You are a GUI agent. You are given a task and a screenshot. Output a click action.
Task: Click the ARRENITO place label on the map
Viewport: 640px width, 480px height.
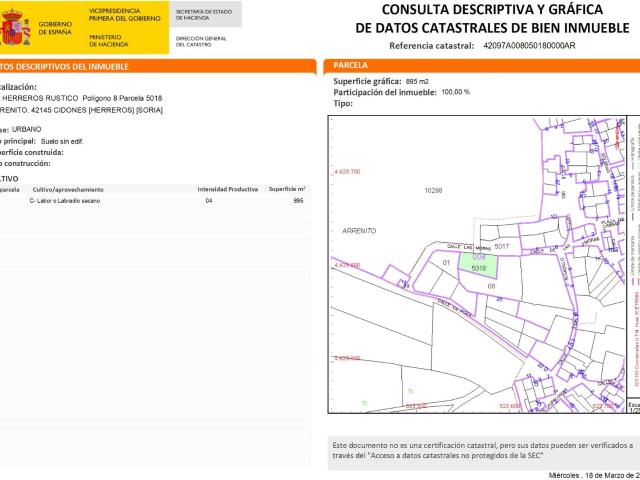click(359, 231)
